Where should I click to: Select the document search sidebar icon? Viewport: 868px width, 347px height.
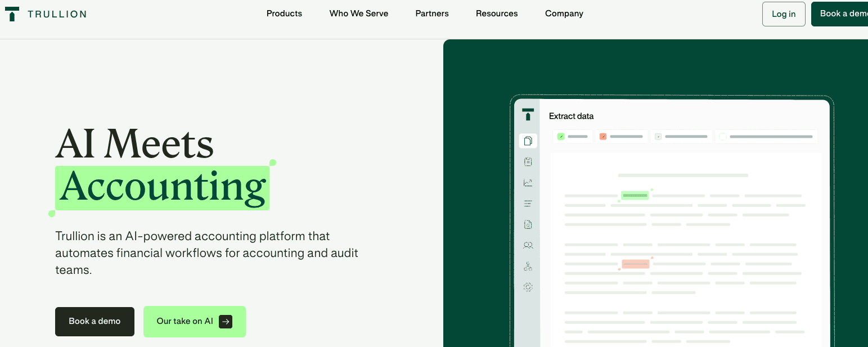[528, 224]
